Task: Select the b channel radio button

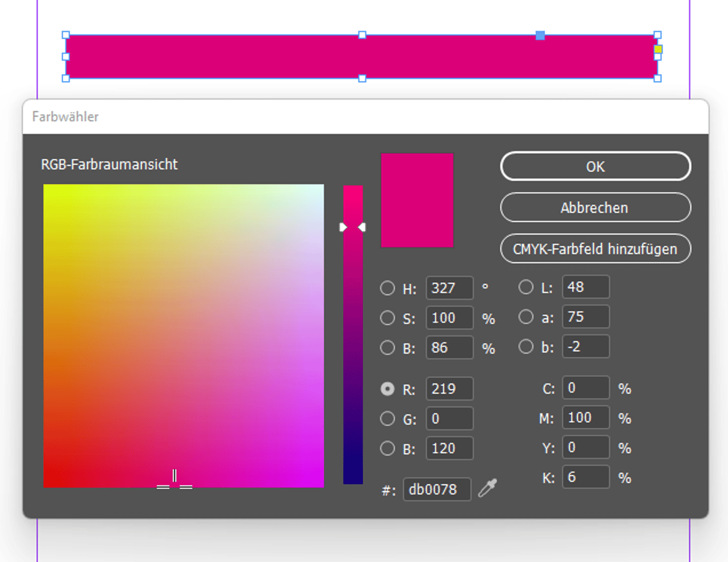Action: pyautogui.click(x=526, y=346)
